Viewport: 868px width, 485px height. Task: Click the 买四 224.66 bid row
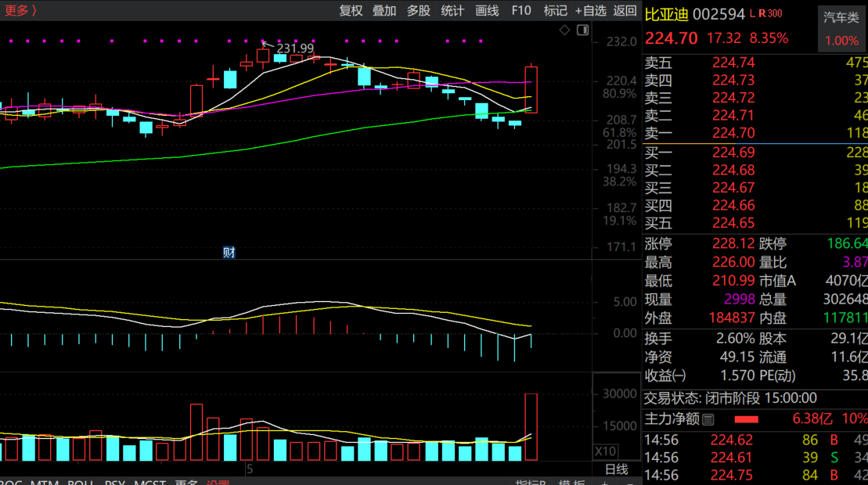755,206
